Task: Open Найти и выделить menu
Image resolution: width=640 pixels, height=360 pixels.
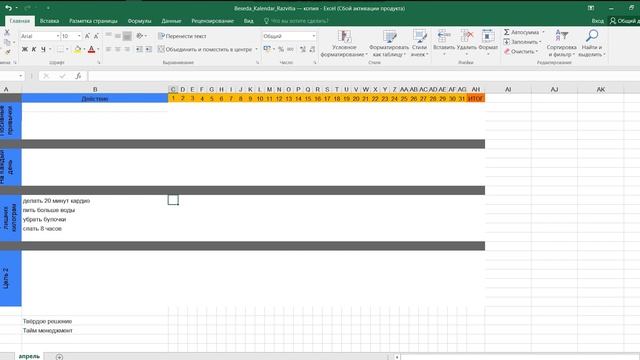Action: point(591,43)
